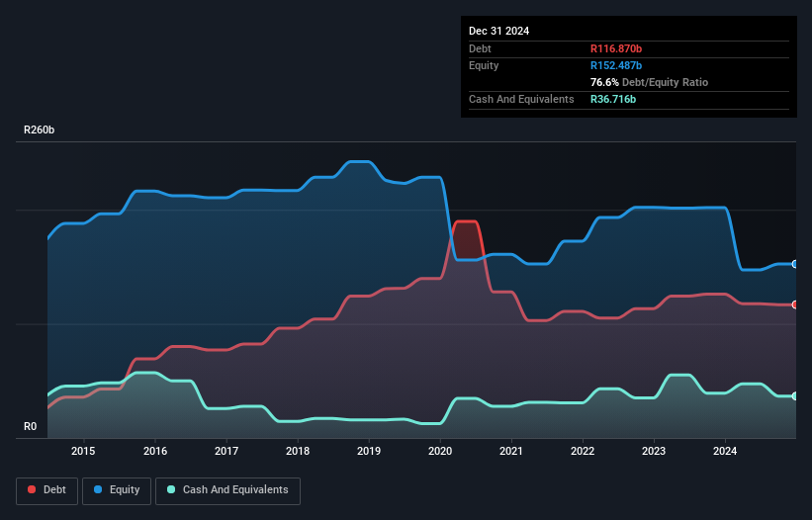Click the red Debt legend dot
The width and height of the screenshot is (812, 520).
[x=32, y=489]
